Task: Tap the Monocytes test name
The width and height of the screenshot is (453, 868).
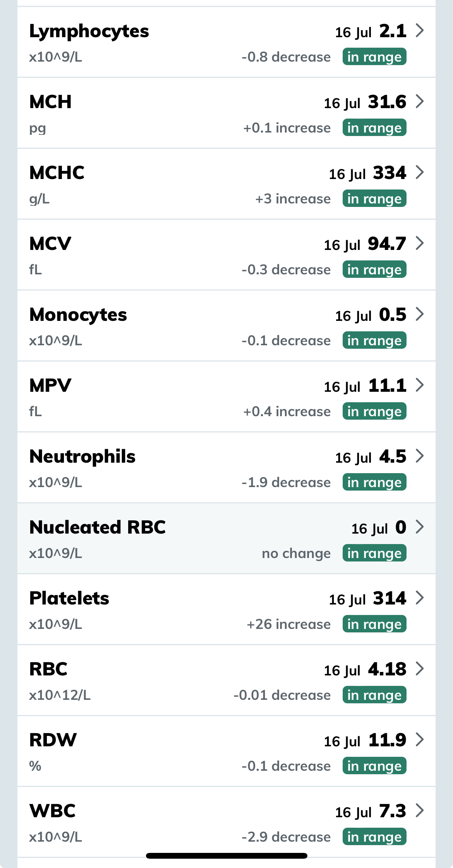Action: [78, 315]
